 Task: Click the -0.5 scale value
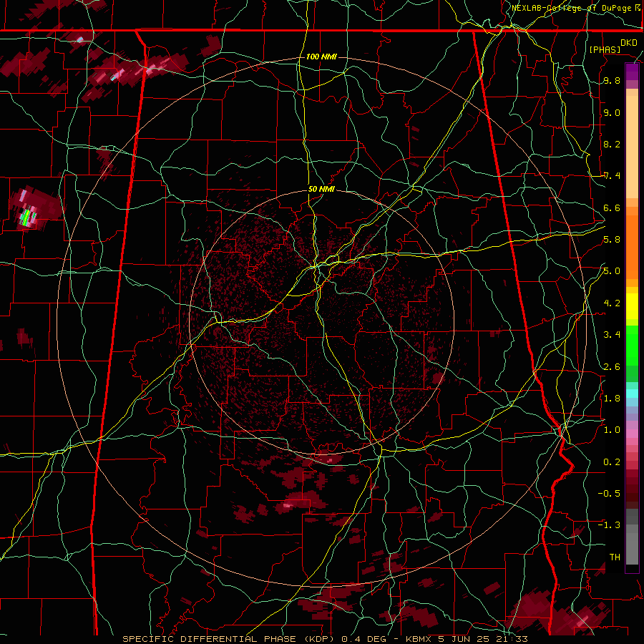pyautogui.click(x=609, y=494)
